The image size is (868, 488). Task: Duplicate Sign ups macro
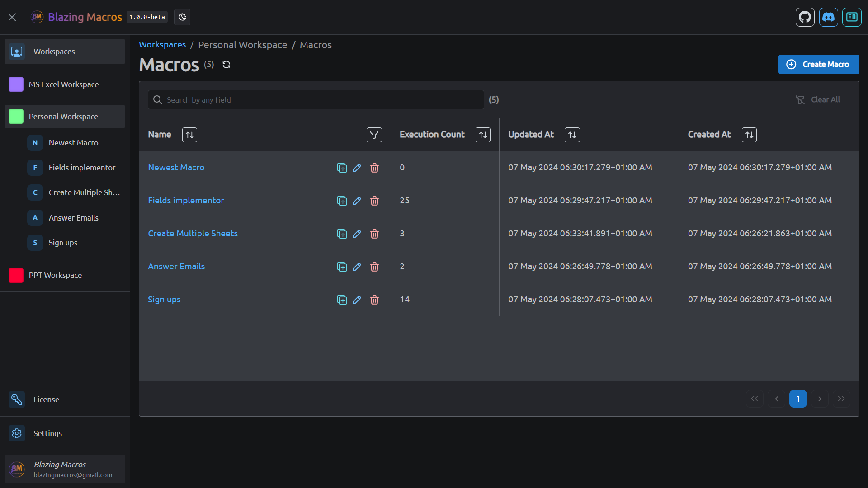point(342,300)
